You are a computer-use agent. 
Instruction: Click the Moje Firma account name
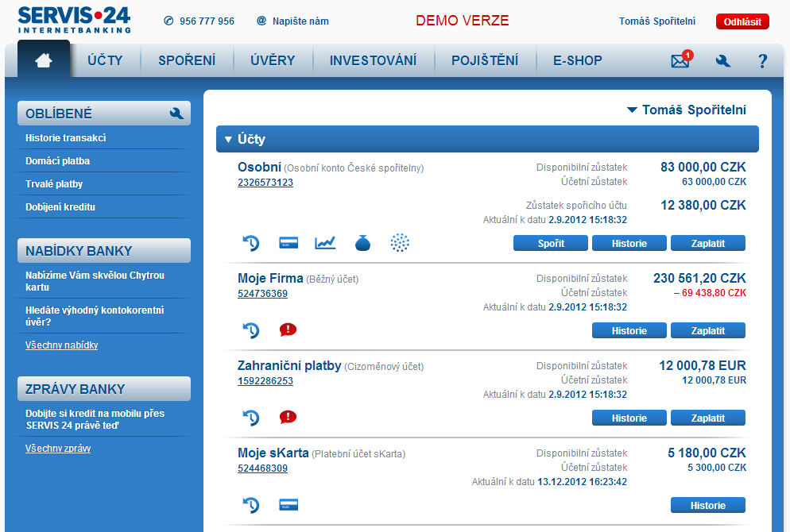click(x=270, y=279)
